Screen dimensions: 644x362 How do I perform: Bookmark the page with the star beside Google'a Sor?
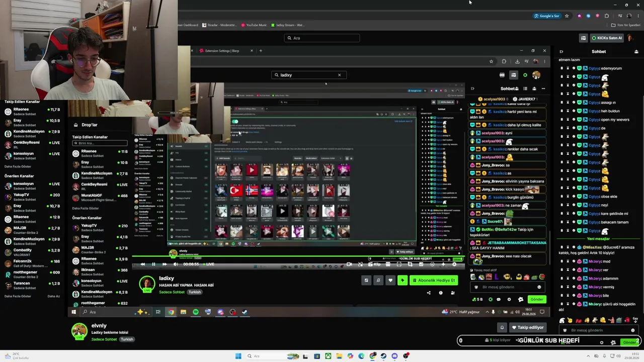[x=567, y=16]
